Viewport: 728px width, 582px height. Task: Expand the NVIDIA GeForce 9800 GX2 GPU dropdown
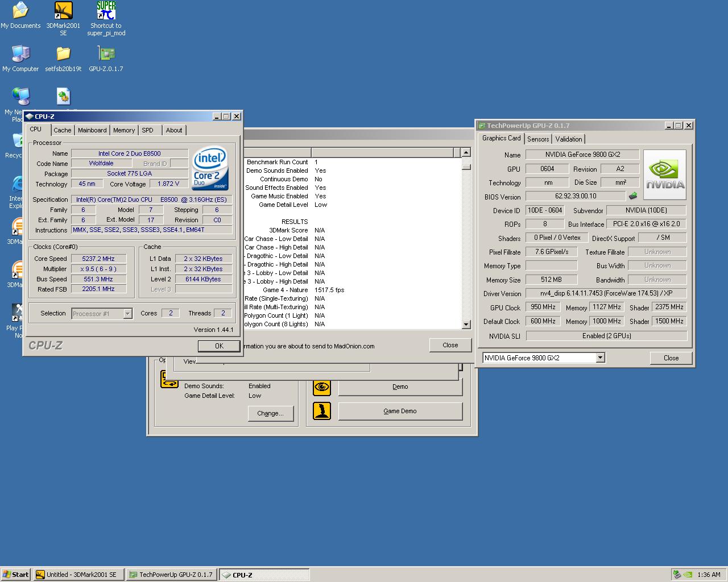pyautogui.click(x=600, y=357)
